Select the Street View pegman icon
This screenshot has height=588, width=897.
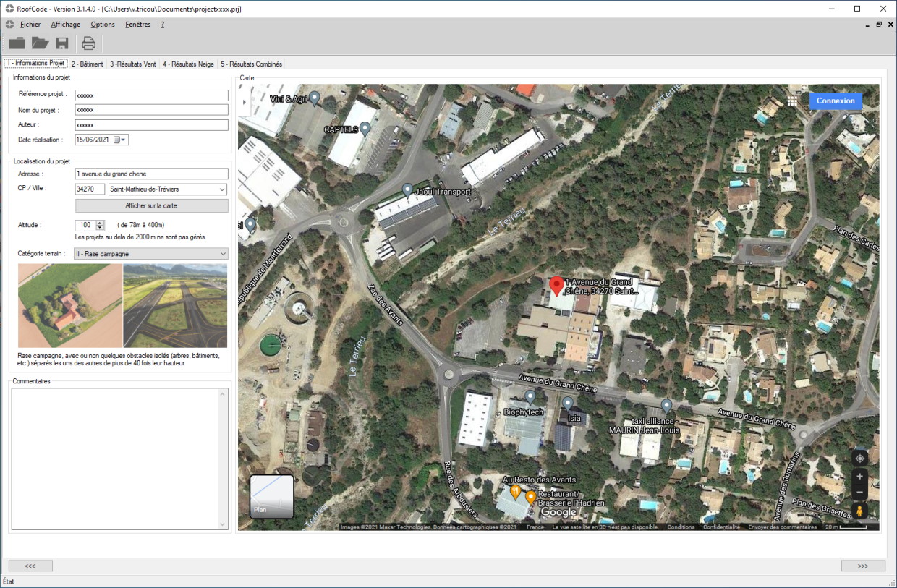point(859,511)
